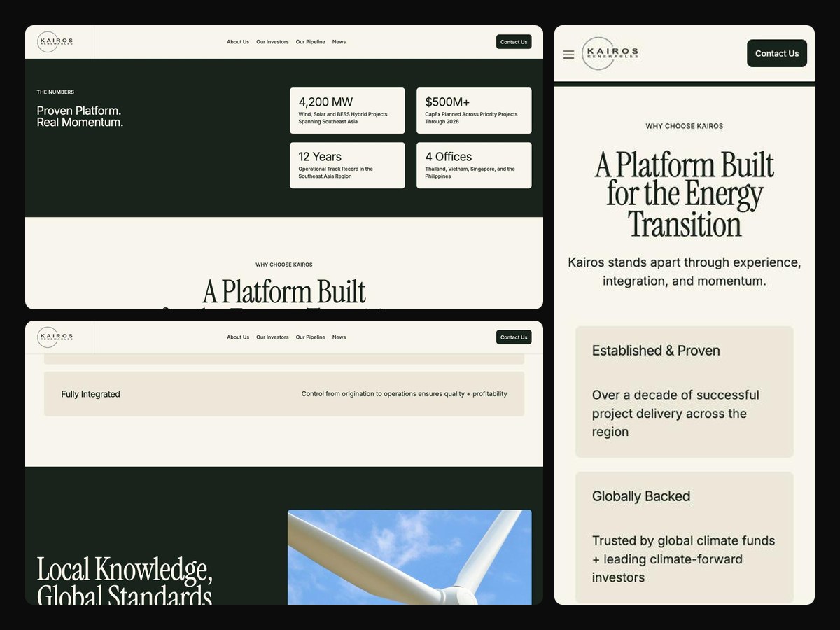Viewport: 840px width, 630px height.
Task: Click the wind turbine photo
Action: click(409, 557)
